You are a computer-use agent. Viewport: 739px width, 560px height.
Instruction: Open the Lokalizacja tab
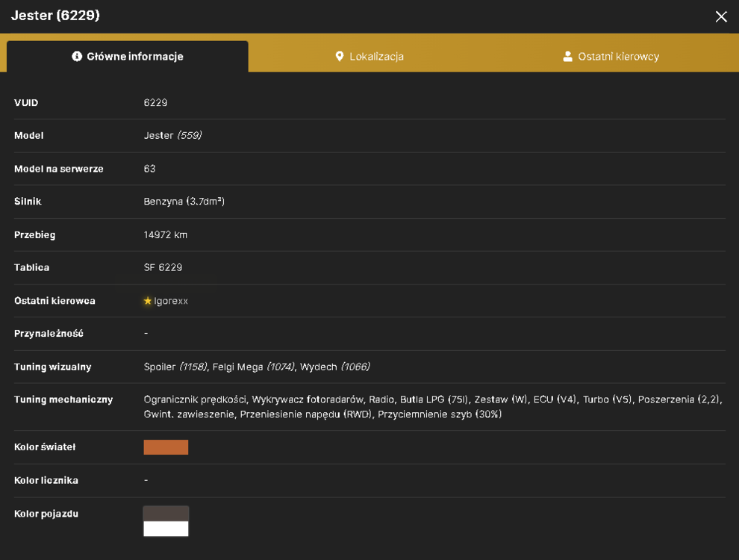point(369,57)
